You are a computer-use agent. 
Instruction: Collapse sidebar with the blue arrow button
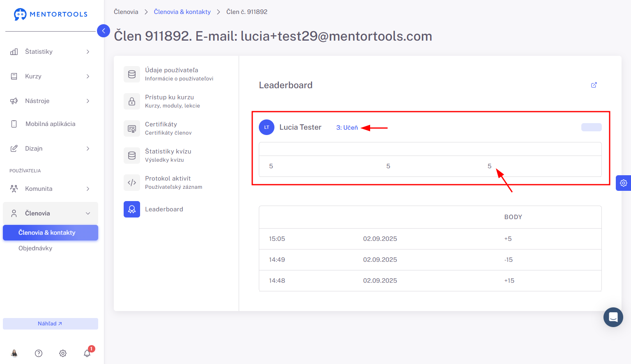tap(104, 31)
